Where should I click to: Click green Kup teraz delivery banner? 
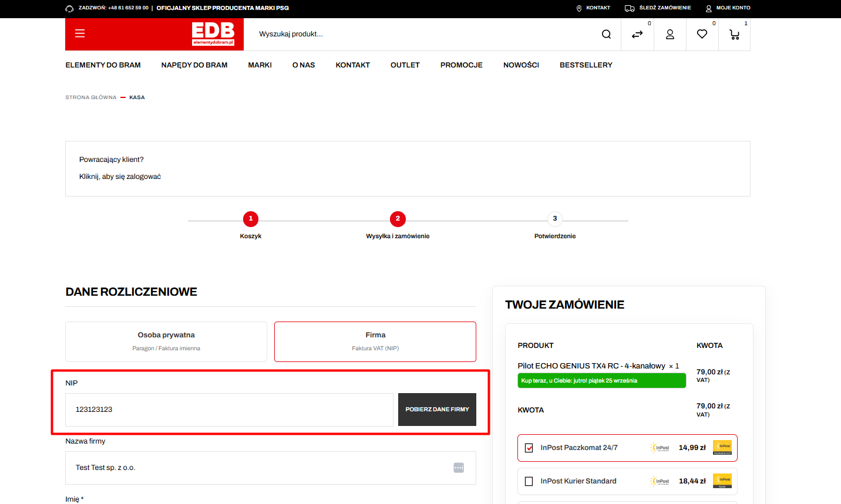[x=601, y=381]
